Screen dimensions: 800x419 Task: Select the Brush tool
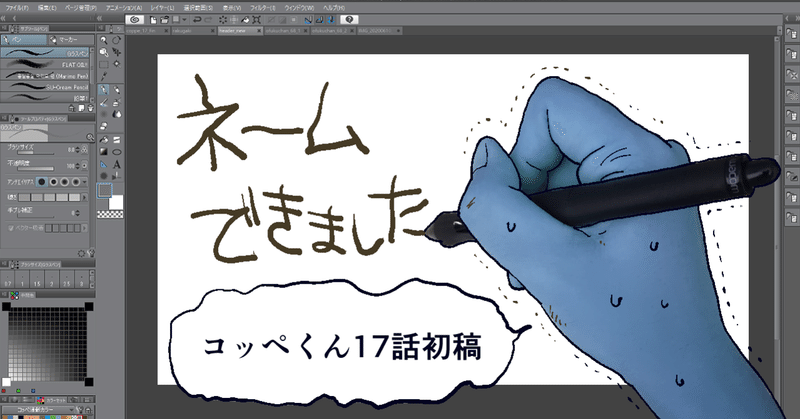[x=104, y=102]
